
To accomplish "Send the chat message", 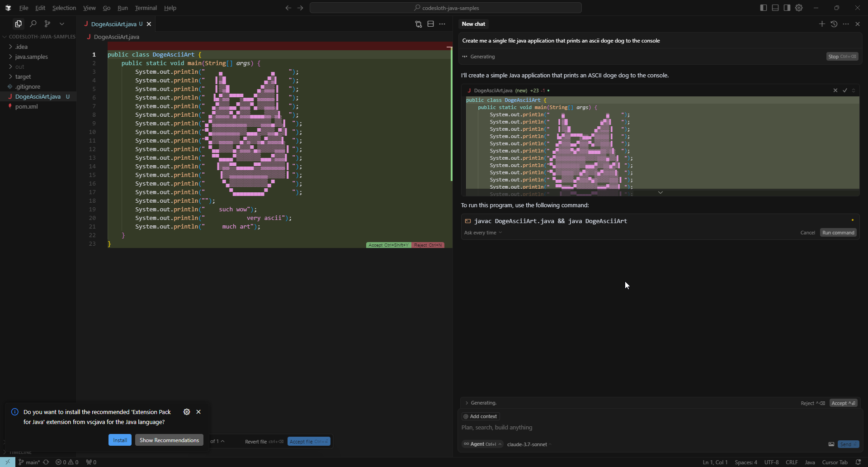I will click(848, 444).
